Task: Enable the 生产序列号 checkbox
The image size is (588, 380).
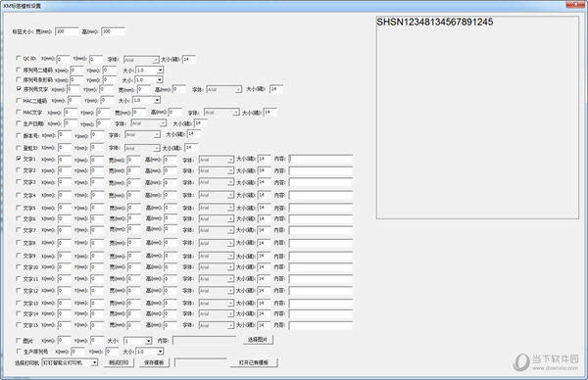Action: (x=19, y=352)
